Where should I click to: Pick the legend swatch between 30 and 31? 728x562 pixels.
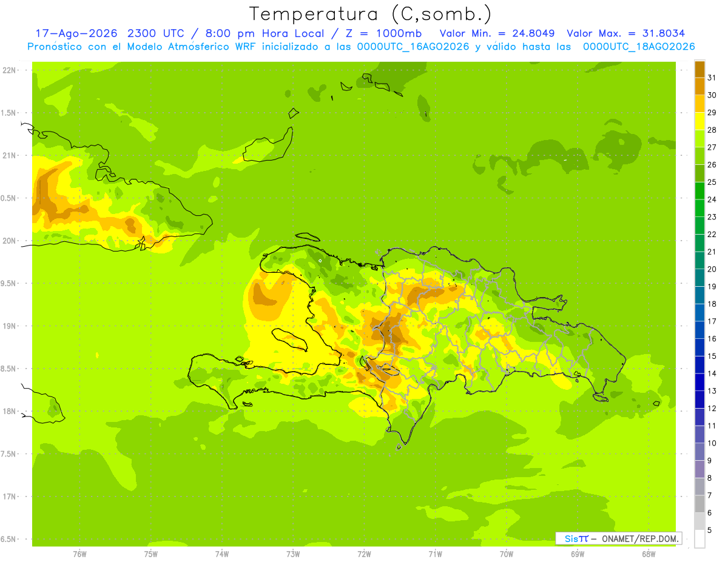tap(700, 87)
